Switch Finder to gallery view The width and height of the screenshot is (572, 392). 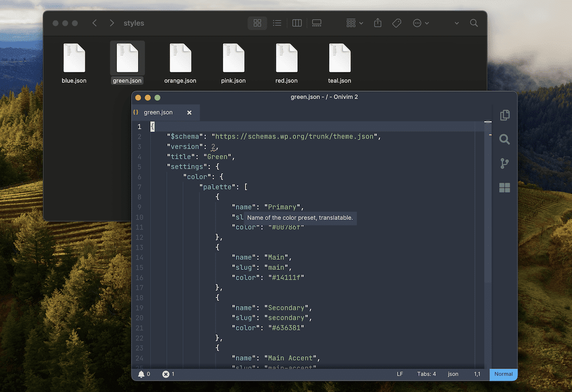point(316,23)
